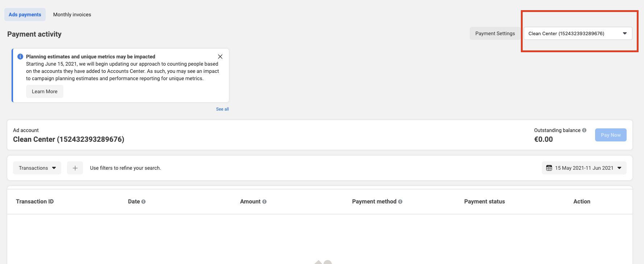Add a filter with the plus button
Image resolution: width=644 pixels, height=264 pixels.
pos(75,168)
